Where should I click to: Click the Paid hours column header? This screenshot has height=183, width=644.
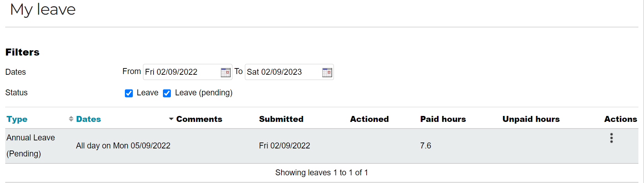pos(443,119)
